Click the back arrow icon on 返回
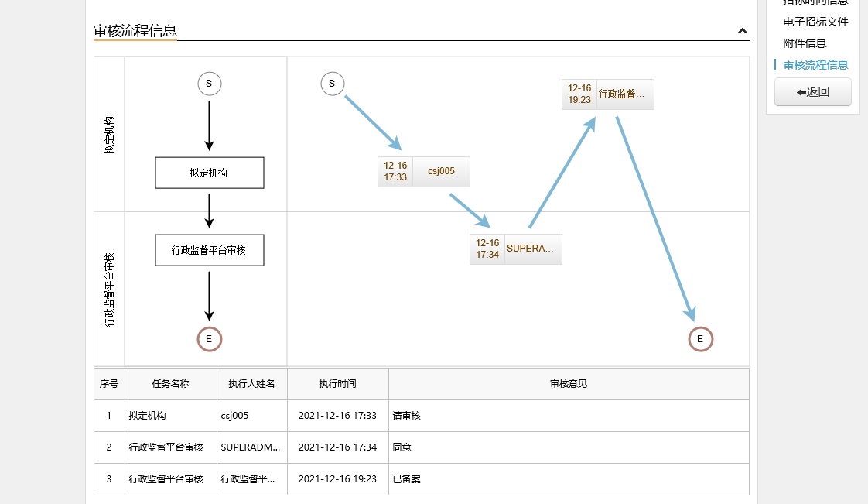Image resolution: width=868 pixels, height=504 pixels. [x=800, y=91]
